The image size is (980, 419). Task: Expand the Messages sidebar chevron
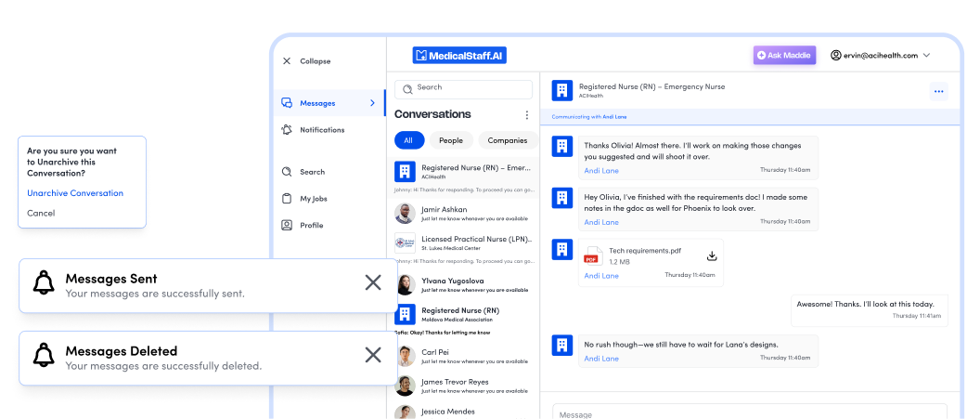pos(373,103)
